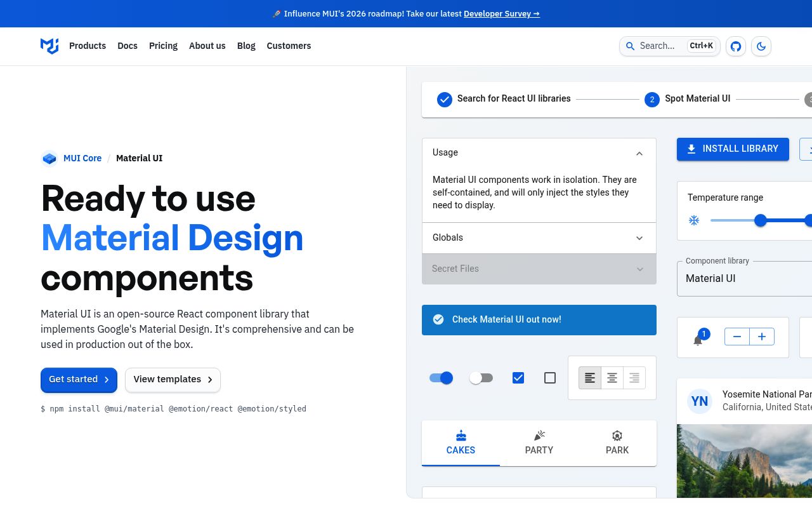The width and height of the screenshot is (812, 508).
Task: Turn off the enabled blue switch
Action: [441, 377]
